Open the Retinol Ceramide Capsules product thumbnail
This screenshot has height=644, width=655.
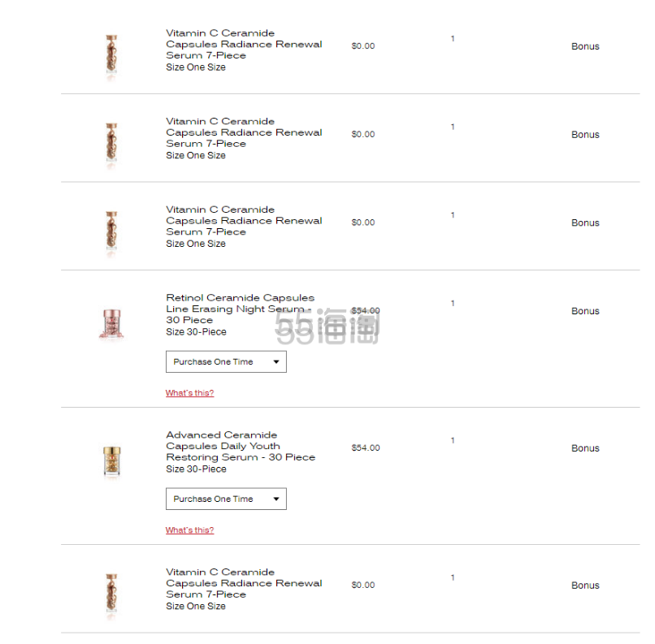coord(111,323)
